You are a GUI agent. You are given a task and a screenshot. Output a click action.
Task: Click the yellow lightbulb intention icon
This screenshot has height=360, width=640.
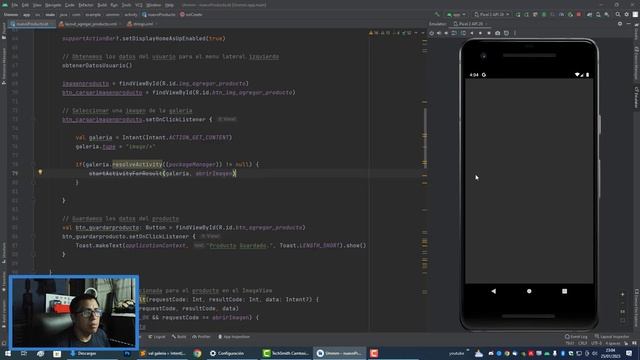pos(40,172)
